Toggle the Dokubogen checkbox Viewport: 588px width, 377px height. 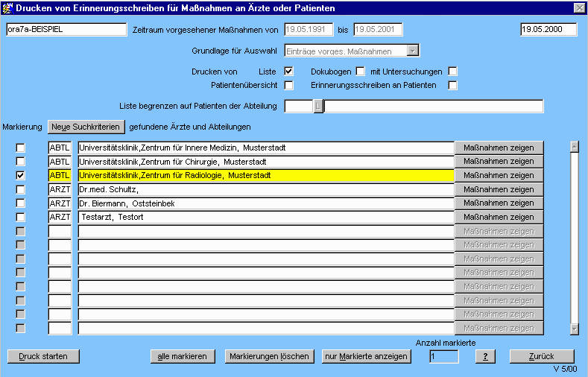pyautogui.click(x=360, y=72)
